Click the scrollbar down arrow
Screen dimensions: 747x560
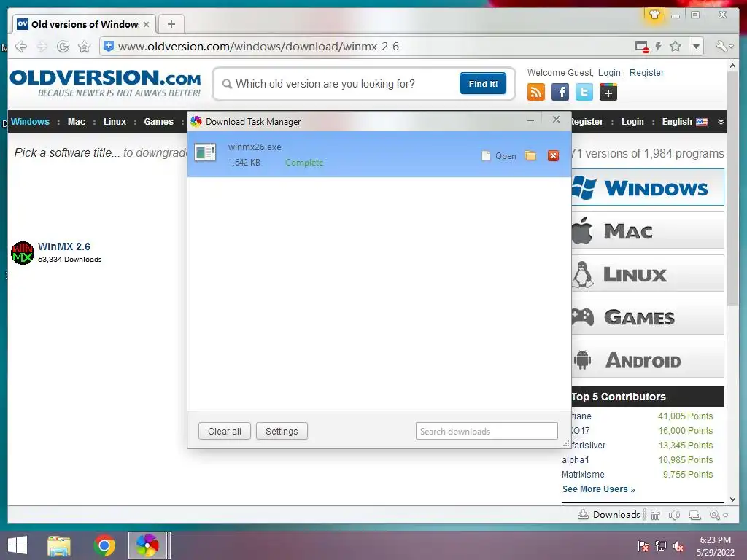click(x=732, y=499)
